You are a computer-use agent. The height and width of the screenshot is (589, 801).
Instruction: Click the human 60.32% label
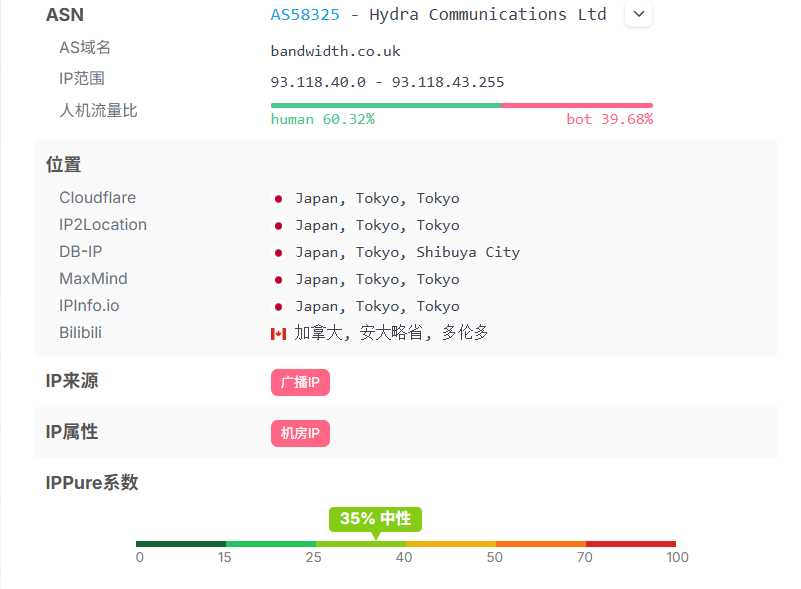point(323,120)
